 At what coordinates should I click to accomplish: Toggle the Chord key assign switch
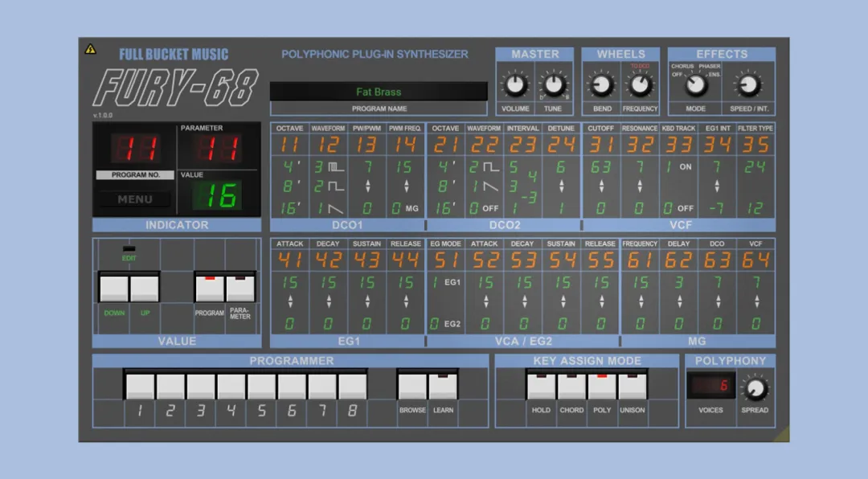point(571,386)
